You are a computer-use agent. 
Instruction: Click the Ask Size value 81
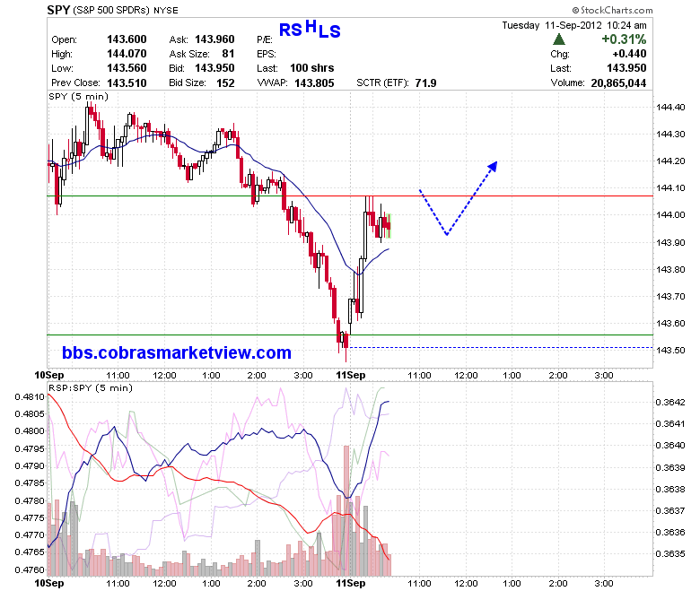228,54
